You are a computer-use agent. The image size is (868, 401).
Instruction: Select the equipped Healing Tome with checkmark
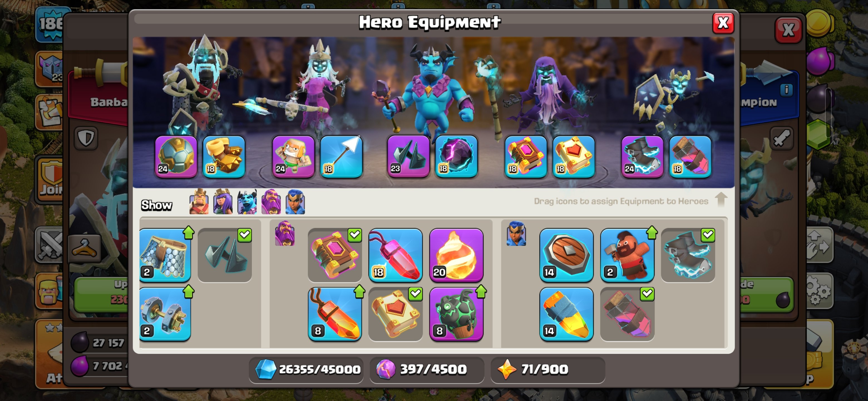(x=395, y=314)
